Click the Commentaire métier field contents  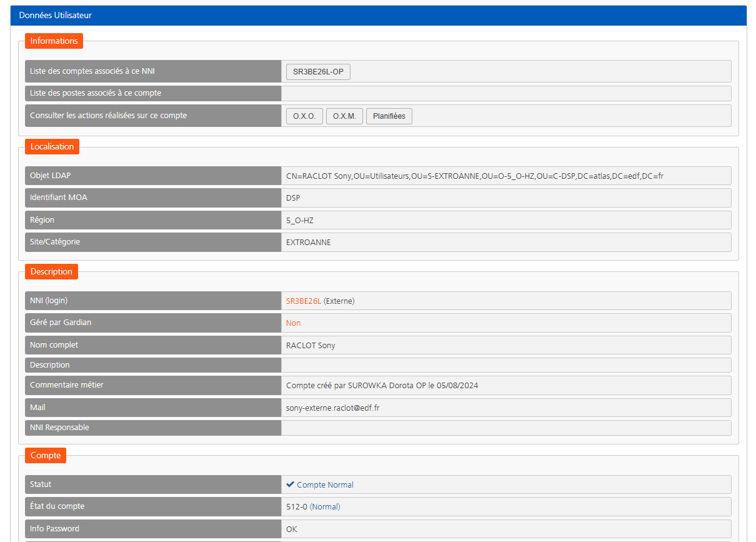coord(382,385)
